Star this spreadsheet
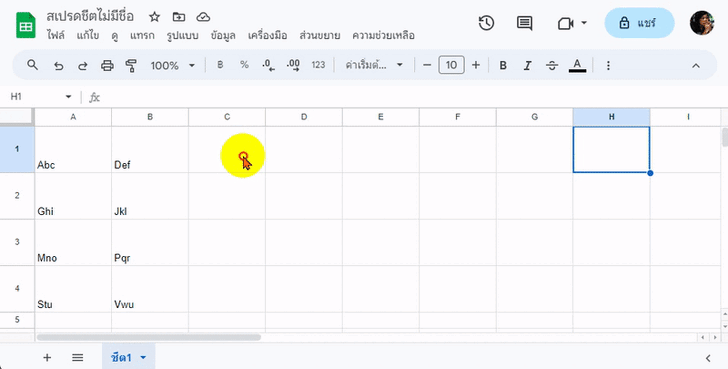728x369 pixels. (155, 17)
